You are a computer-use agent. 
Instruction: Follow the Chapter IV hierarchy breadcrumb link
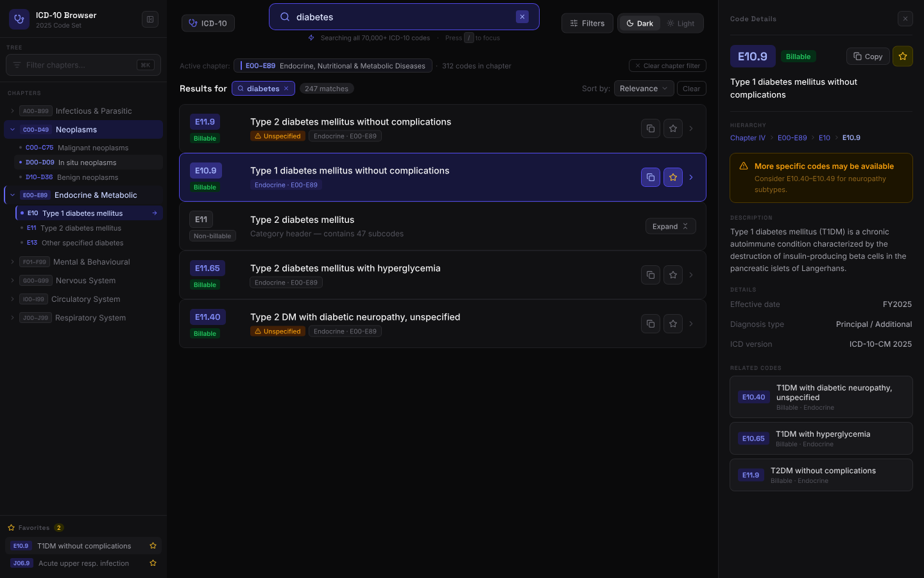(748, 137)
